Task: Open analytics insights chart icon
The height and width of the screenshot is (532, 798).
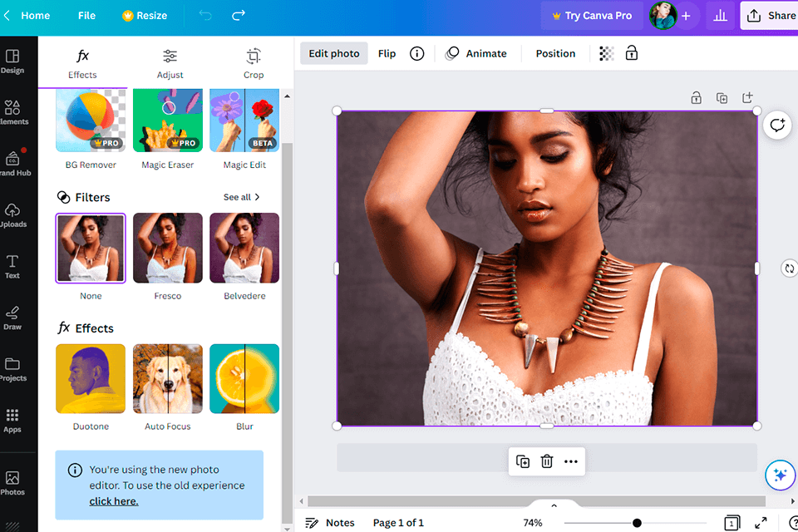Action: point(720,16)
